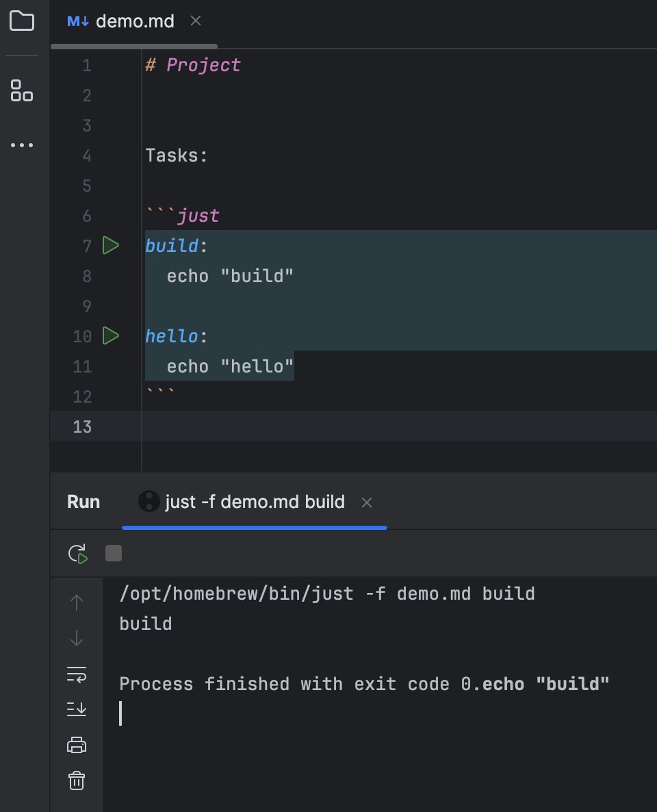Click the Markdown icon on demo.md tab
The height and width of the screenshot is (812, 657).
click(78, 21)
